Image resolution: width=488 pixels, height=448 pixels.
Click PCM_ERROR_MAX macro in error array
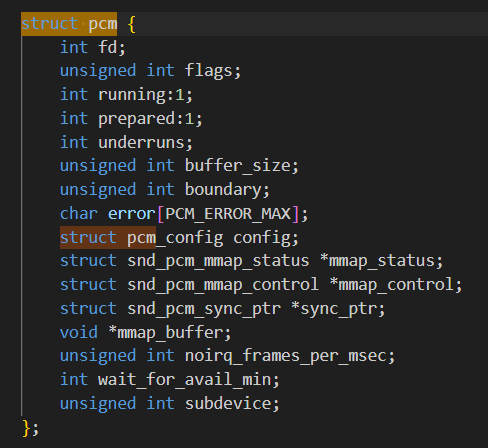pyautogui.click(x=228, y=214)
